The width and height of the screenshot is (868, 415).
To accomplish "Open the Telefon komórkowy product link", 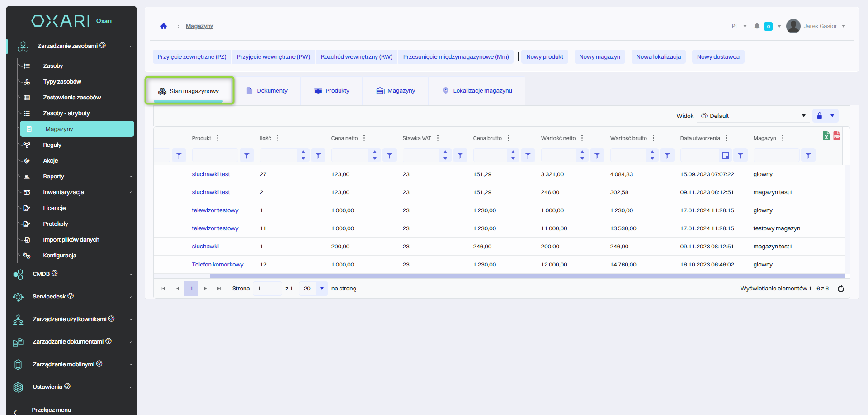I will (x=217, y=265).
